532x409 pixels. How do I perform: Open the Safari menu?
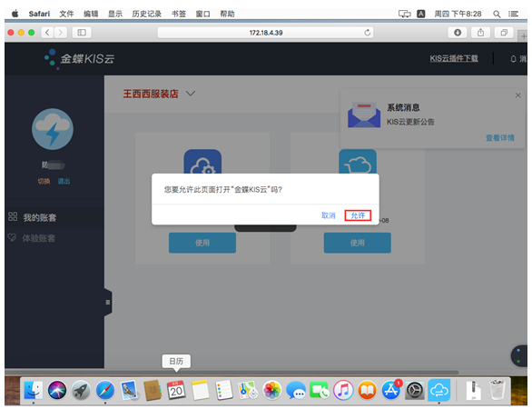tap(39, 14)
